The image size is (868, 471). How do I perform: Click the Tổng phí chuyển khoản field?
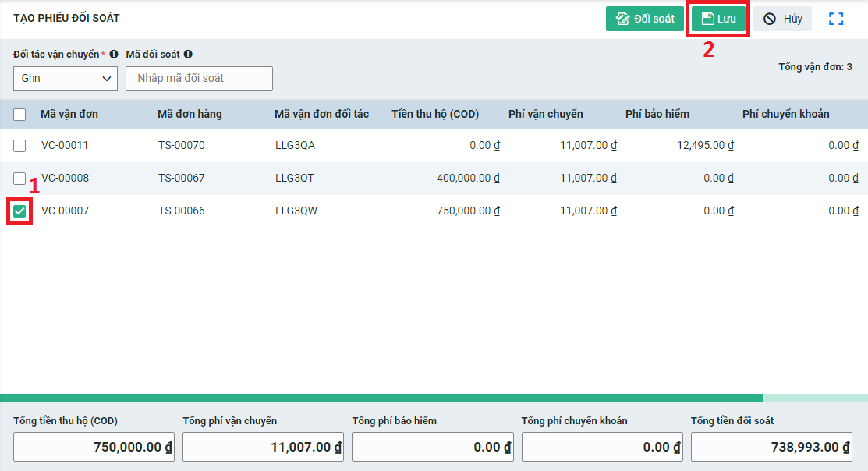tap(602, 447)
